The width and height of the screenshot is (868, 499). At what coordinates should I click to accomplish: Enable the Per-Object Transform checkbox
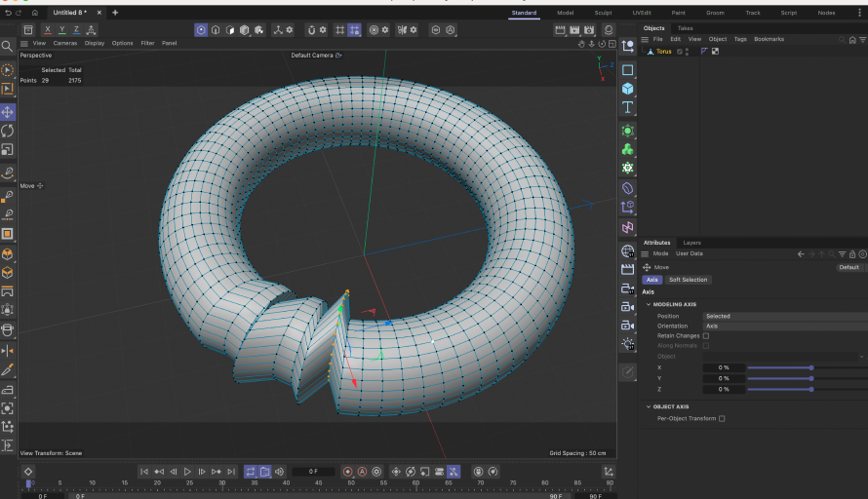[x=722, y=418]
